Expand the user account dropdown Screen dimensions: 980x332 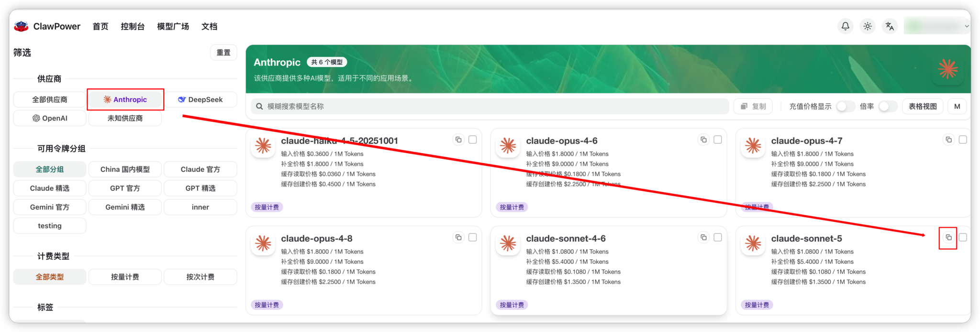937,26
